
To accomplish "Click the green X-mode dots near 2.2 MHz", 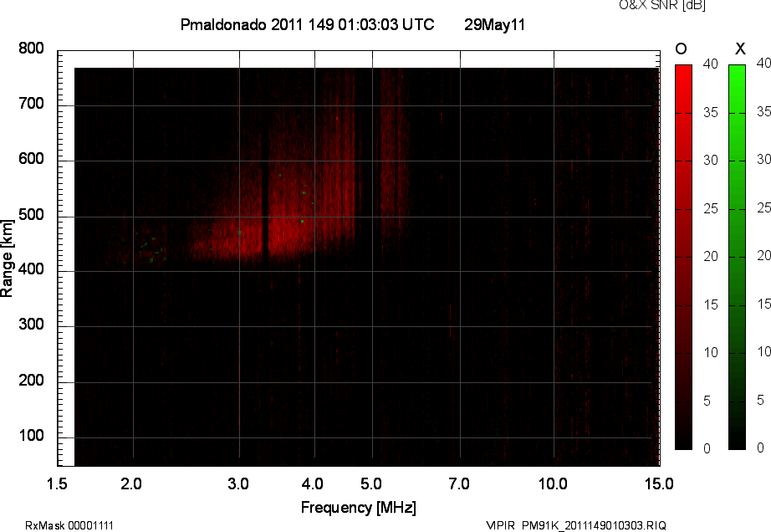I will tap(152, 250).
